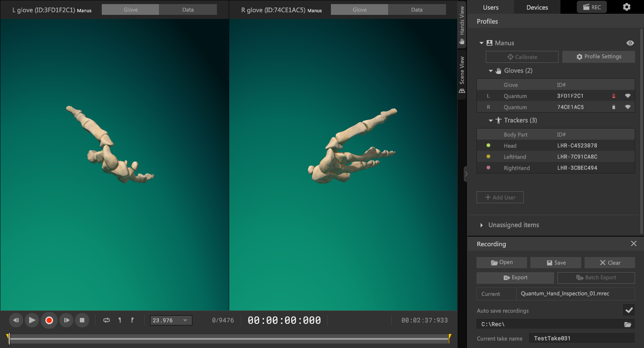Collapse the Trackers (3) list
The width and height of the screenshot is (644, 348).
click(x=491, y=120)
